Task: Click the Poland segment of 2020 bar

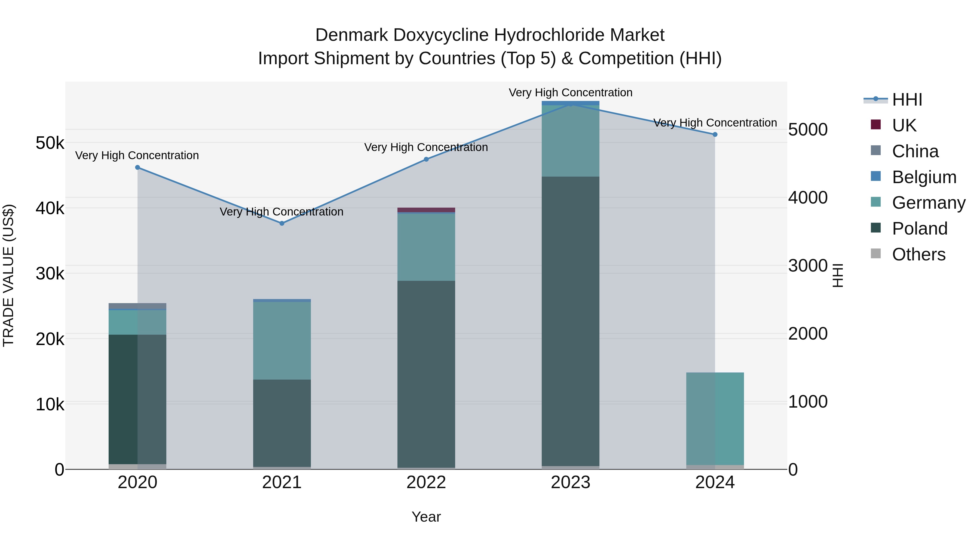Action: click(x=138, y=399)
